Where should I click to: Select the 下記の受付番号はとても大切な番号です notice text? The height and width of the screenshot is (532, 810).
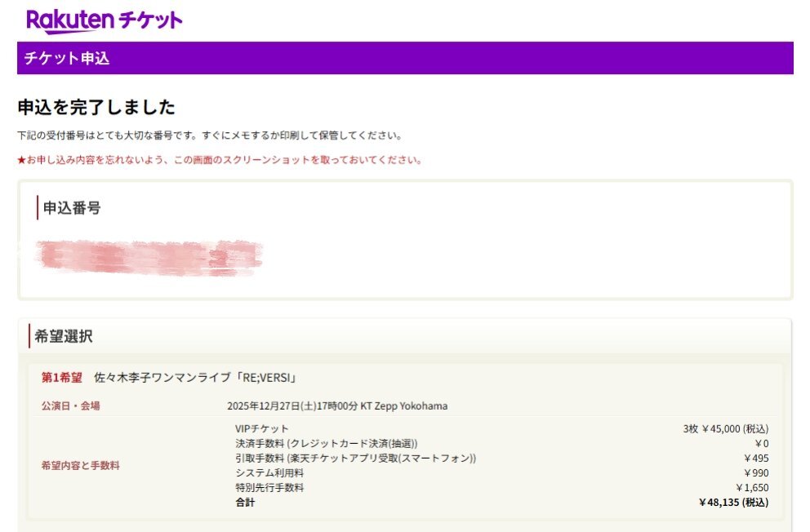[210, 135]
